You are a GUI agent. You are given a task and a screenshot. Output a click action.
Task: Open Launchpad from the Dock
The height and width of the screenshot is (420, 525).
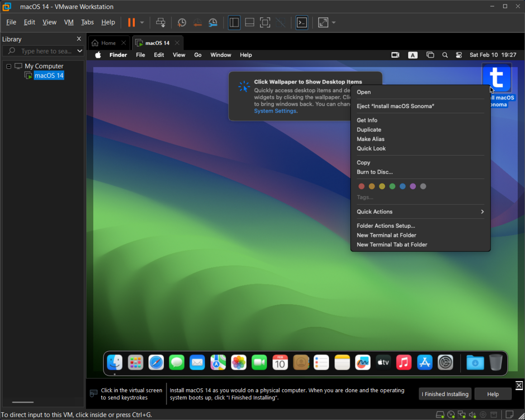[135, 363]
